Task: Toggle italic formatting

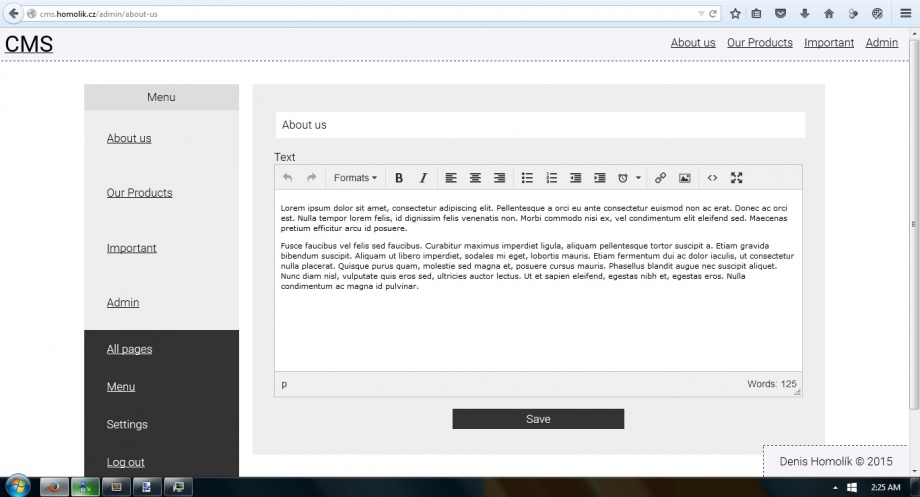Action: (x=423, y=178)
